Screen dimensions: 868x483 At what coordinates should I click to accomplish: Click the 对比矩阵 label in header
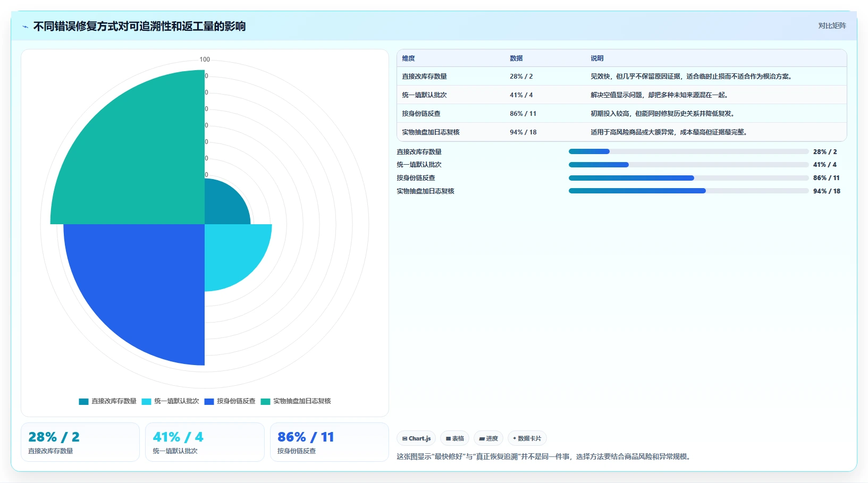tap(832, 26)
